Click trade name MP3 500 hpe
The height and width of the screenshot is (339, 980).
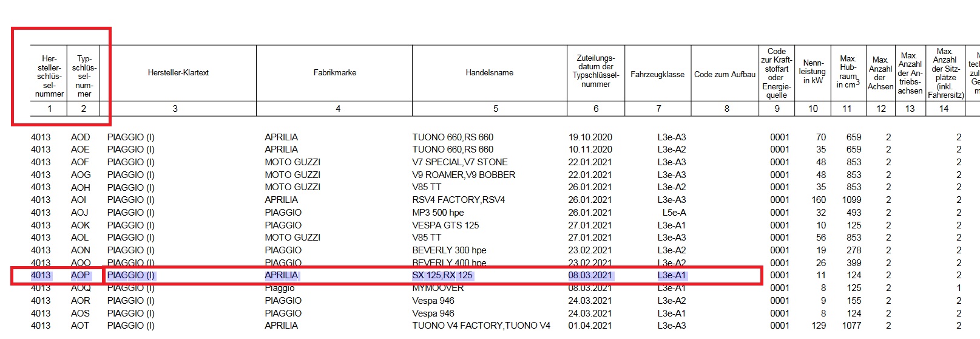(438, 213)
